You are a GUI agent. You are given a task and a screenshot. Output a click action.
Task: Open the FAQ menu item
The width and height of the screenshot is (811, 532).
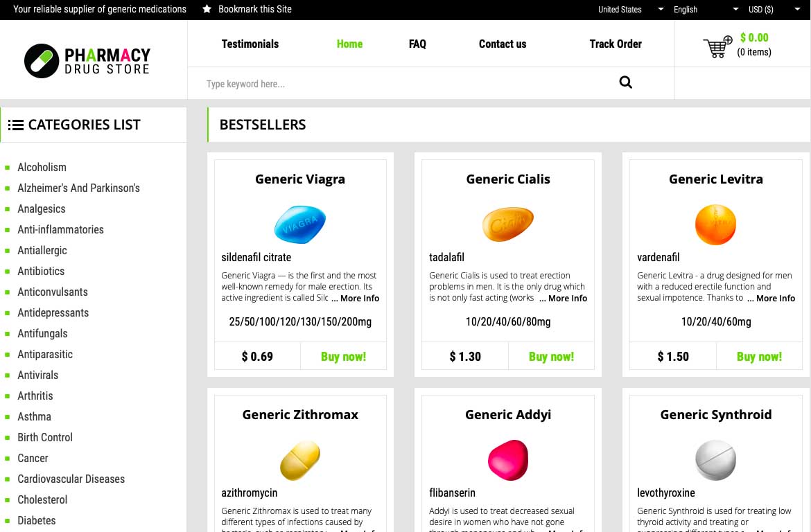tap(417, 44)
